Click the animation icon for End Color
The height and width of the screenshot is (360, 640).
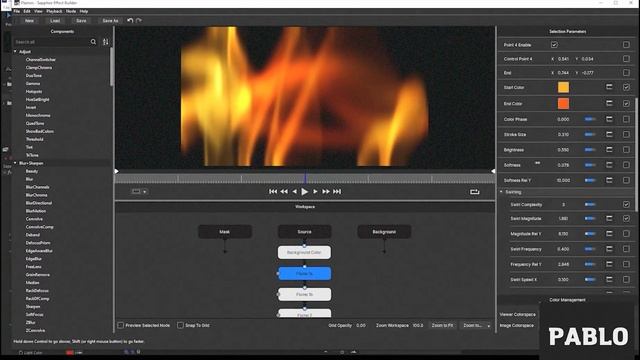(609, 103)
